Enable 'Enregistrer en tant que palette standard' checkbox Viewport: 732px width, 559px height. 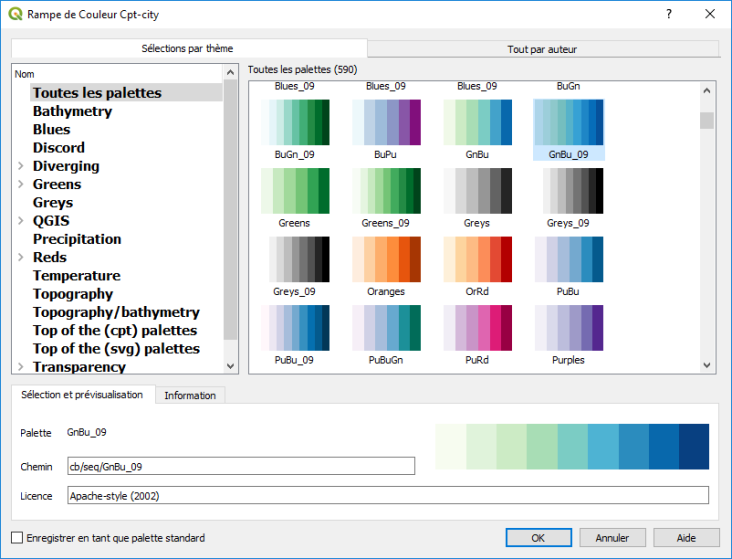(x=17, y=538)
